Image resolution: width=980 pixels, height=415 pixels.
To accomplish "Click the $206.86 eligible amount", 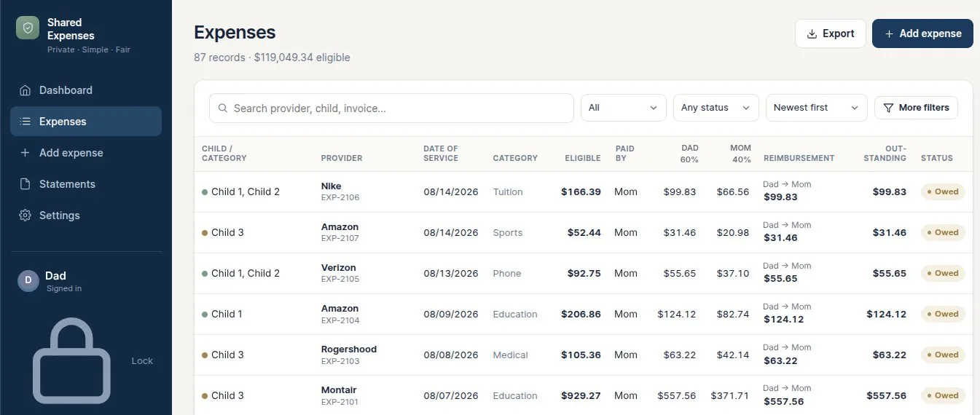I will coord(581,315).
